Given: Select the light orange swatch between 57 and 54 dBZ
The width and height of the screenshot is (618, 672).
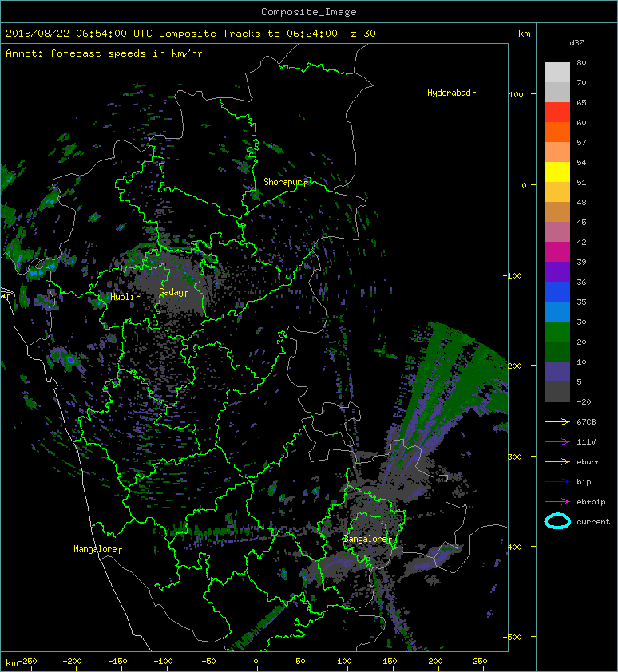Looking at the screenshot, I should point(557,152).
